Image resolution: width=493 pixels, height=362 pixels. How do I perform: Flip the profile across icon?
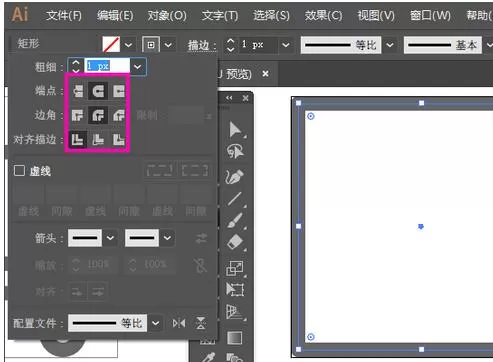[201, 323]
